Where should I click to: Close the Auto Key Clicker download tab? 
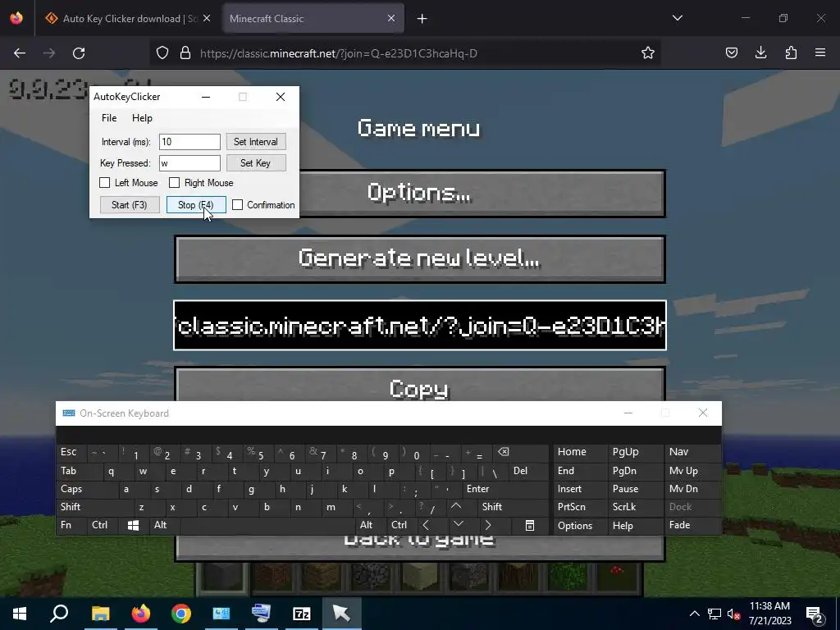[x=207, y=19]
